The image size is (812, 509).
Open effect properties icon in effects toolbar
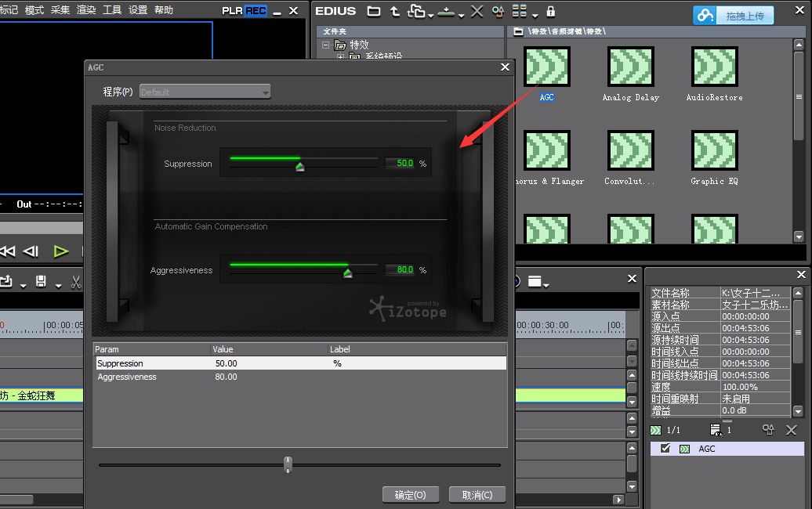click(498, 12)
